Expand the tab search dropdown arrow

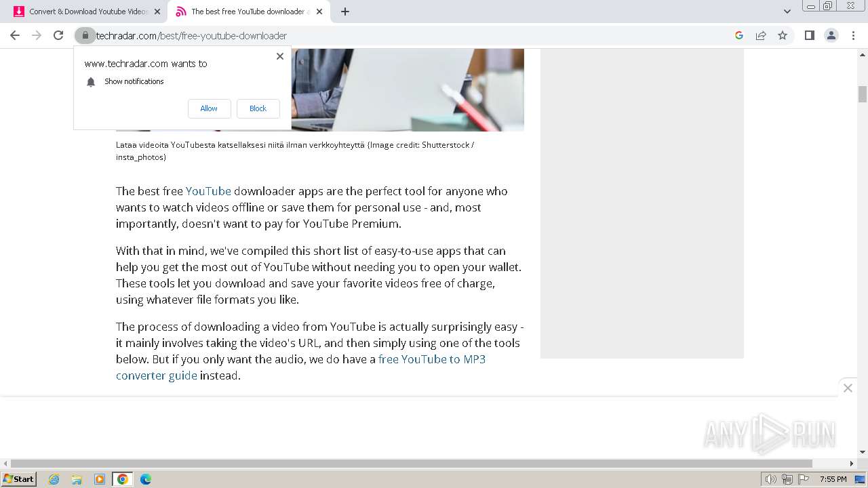point(787,12)
